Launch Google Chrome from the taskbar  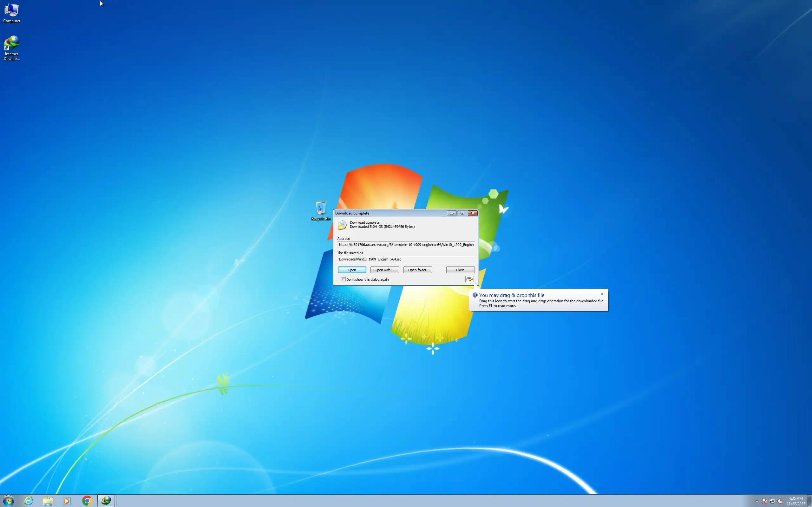(x=87, y=501)
